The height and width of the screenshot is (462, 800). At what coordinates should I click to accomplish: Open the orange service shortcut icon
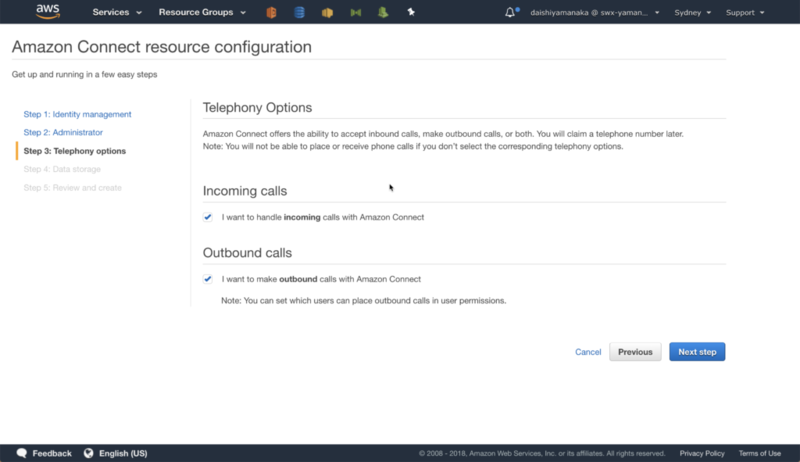click(271, 12)
